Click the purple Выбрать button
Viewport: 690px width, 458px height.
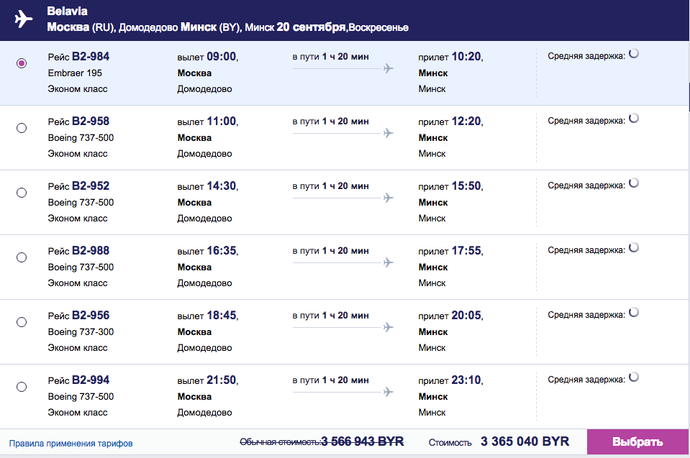[x=637, y=442]
